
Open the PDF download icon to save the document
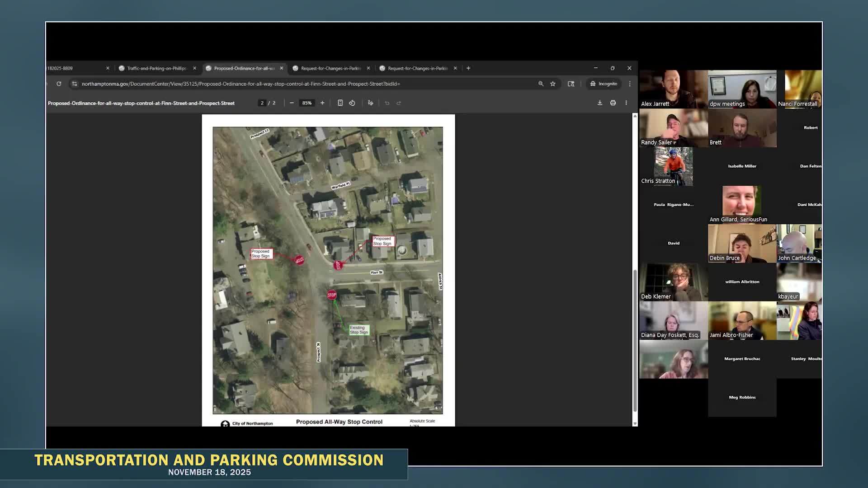pos(600,103)
